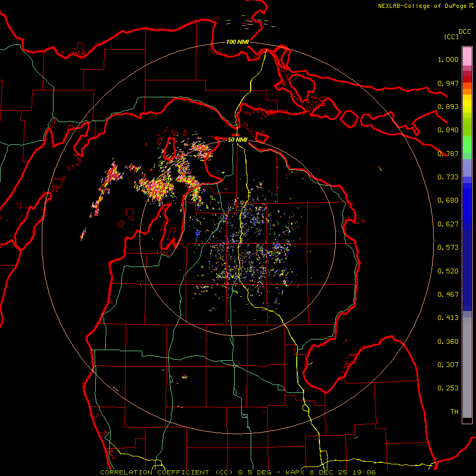Click the 0.893 legend value
The width and height of the screenshot is (476, 476).
pyautogui.click(x=448, y=106)
